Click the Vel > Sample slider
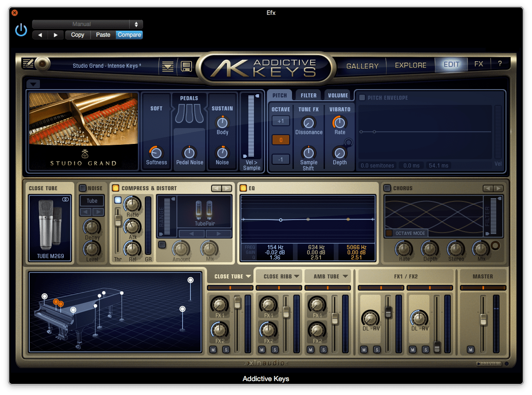The image size is (532, 395). [251, 126]
